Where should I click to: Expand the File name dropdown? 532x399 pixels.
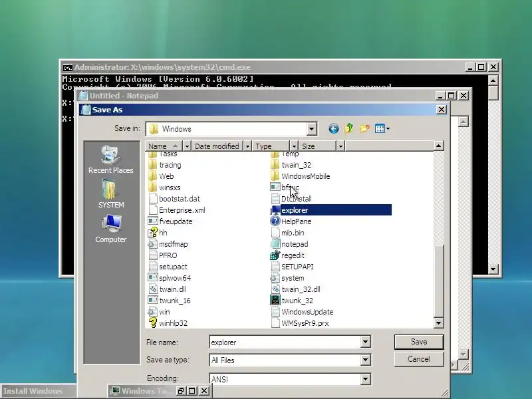(365, 342)
